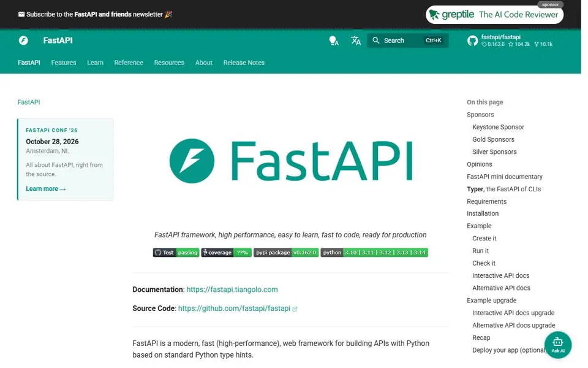This screenshot has height=368, width=588.
Task: Click the Ask AI robot button
Action: (557, 345)
